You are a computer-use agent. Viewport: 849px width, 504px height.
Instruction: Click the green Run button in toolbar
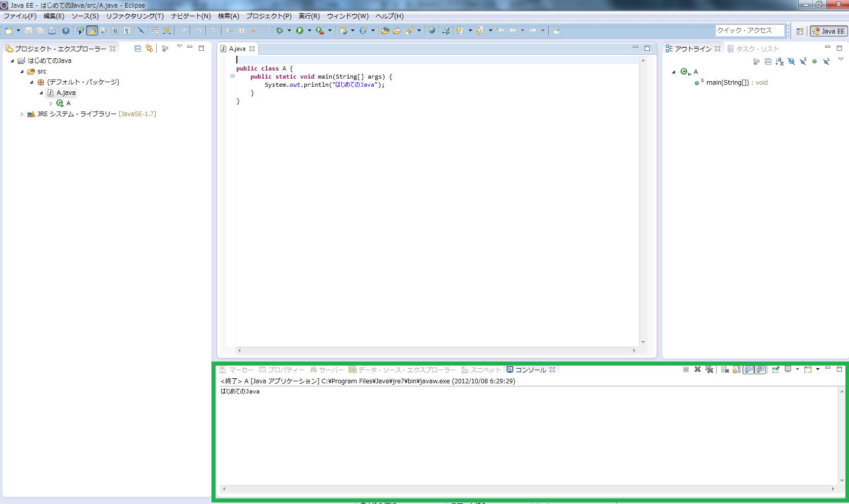300,30
